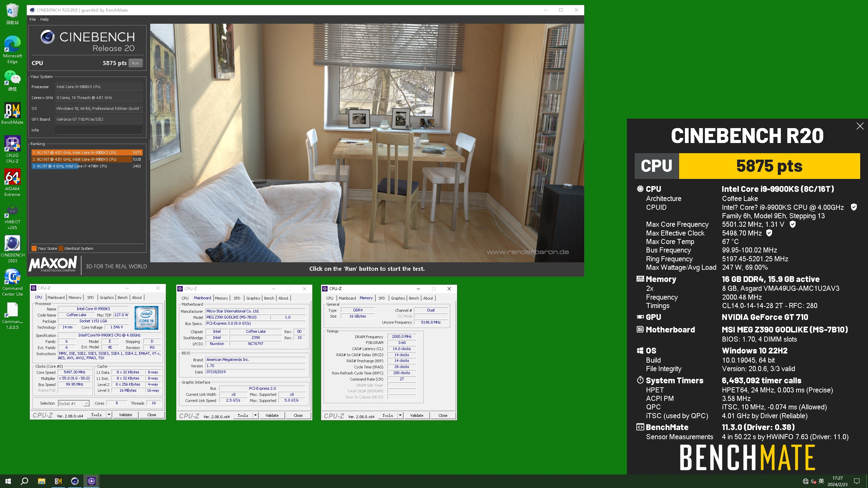Open the Recycle Bin desktop icon
The width and height of the screenshot is (868, 488).
pyautogui.click(x=13, y=14)
